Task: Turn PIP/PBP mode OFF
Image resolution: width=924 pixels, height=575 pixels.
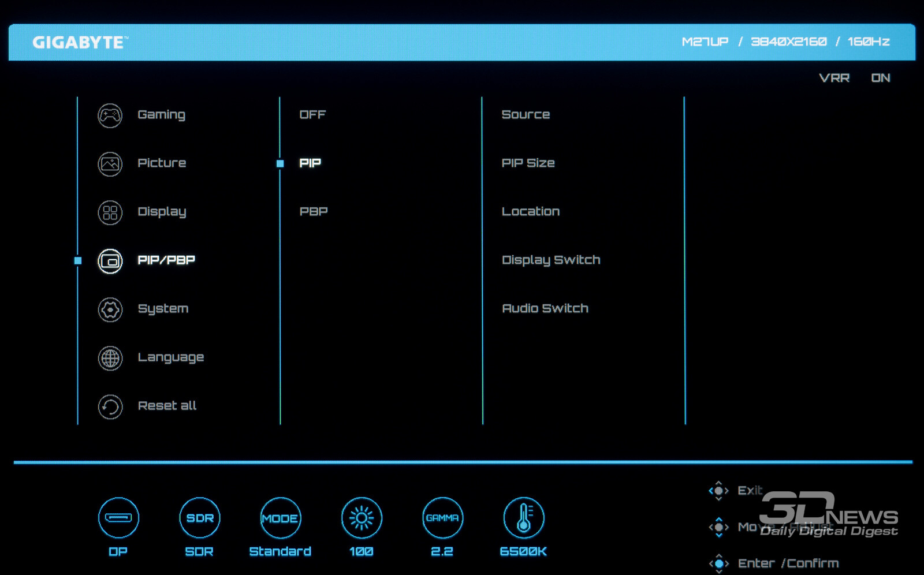Action: [312, 115]
